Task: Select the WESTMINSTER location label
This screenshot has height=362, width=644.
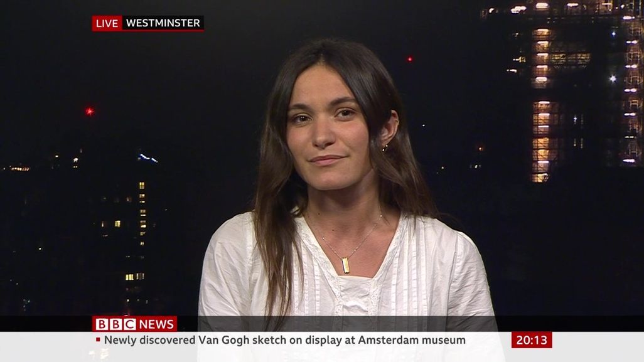Action: click(x=163, y=23)
